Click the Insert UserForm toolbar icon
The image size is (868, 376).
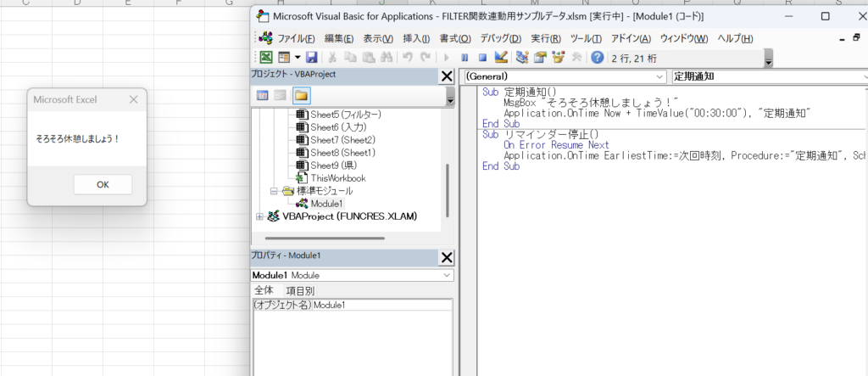tap(284, 57)
